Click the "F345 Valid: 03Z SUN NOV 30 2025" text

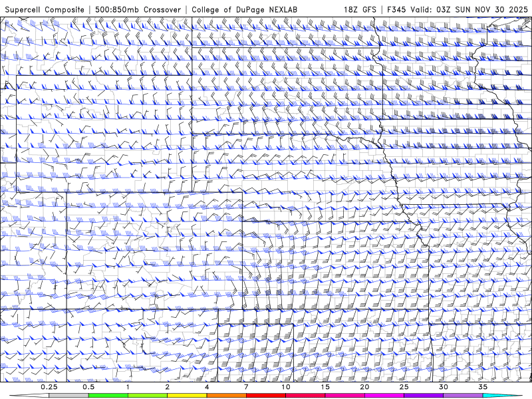tap(458, 10)
